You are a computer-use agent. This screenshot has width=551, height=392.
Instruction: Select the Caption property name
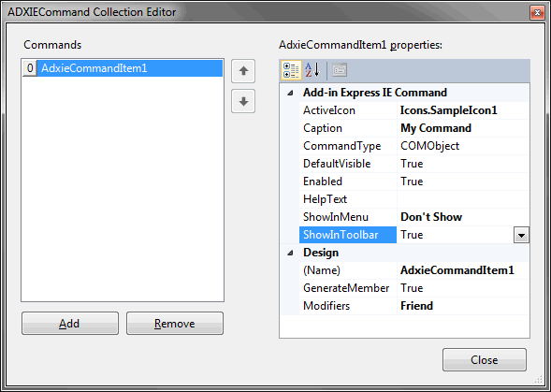[348, 128]
